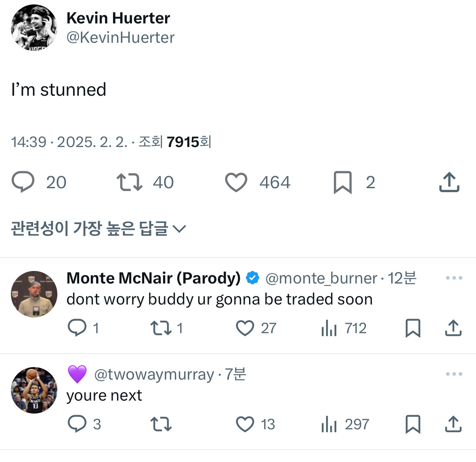Like Kevin Huerter's main tweet
476x462 pixels.
[236, 182]
